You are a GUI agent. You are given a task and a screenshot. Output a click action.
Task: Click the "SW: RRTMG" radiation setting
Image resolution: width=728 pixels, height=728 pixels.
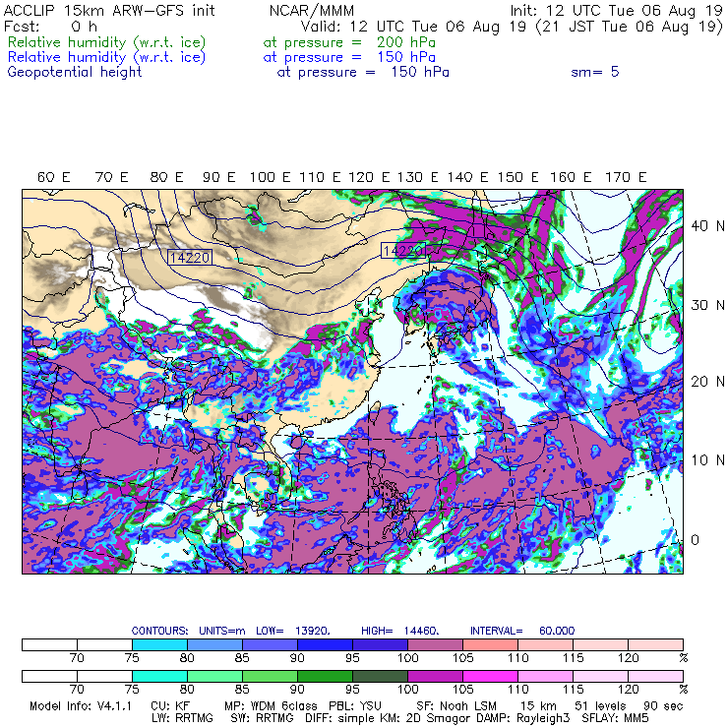262,718
